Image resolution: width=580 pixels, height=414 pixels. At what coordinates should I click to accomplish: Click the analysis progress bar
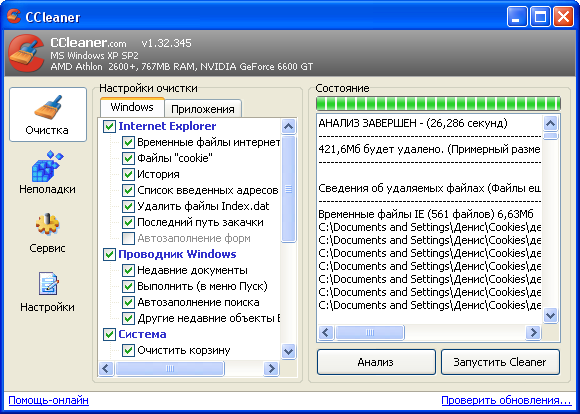point(438,104)
